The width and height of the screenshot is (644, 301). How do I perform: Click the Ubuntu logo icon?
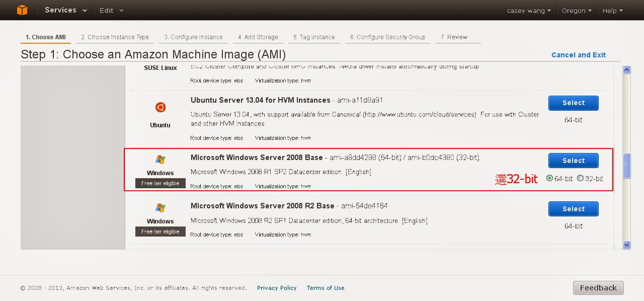coord(160,107)
